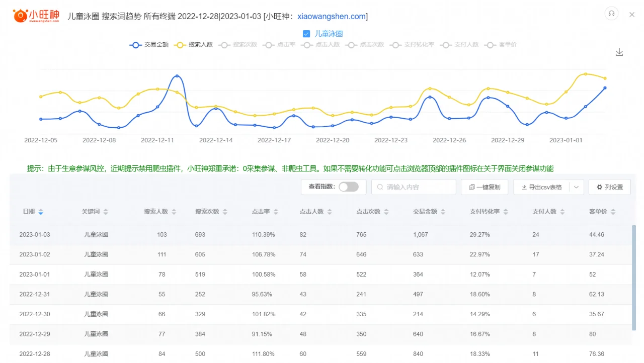Click the 2022-12-11 chart axis label
The width and height of the screenshot is (644, 363).
tap(157, 140)
